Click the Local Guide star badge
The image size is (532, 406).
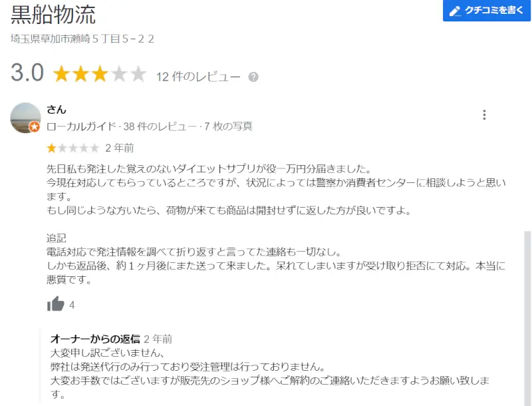click(34, 127)
